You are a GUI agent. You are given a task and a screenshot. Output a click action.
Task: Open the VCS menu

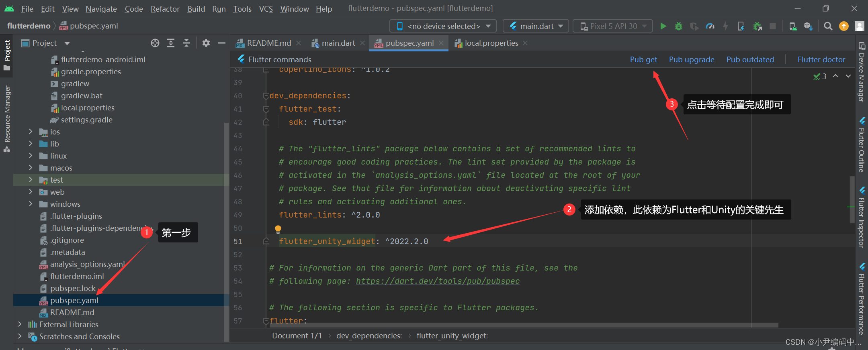pos(266,9)
